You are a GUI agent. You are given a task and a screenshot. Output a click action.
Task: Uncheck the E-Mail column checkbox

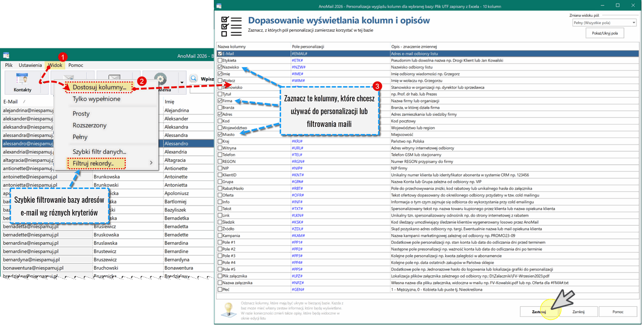pyautogui.click(x=220, y=53)
